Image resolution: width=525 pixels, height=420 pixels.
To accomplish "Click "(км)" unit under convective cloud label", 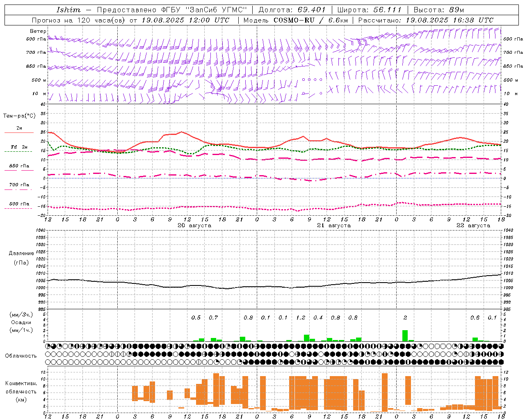I will coord(21,399).
